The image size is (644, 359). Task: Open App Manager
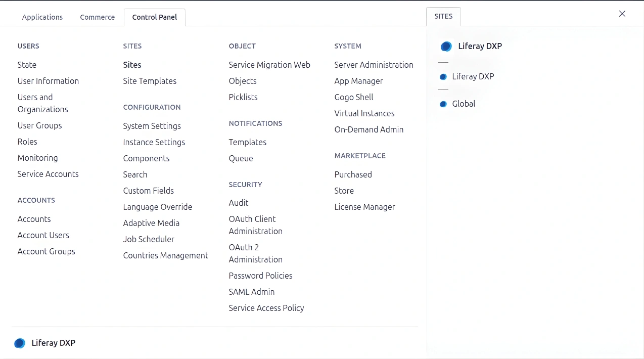point(358,81)
